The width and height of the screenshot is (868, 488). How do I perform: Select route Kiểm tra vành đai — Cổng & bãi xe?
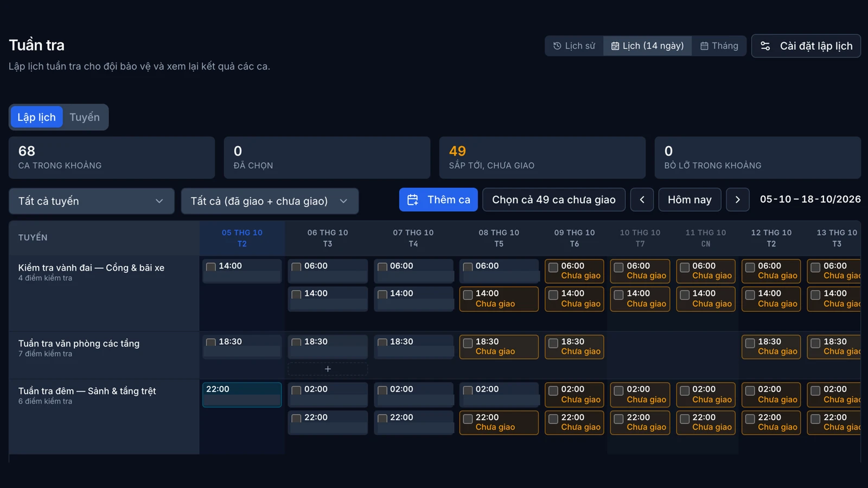click(x=91, y=268)
